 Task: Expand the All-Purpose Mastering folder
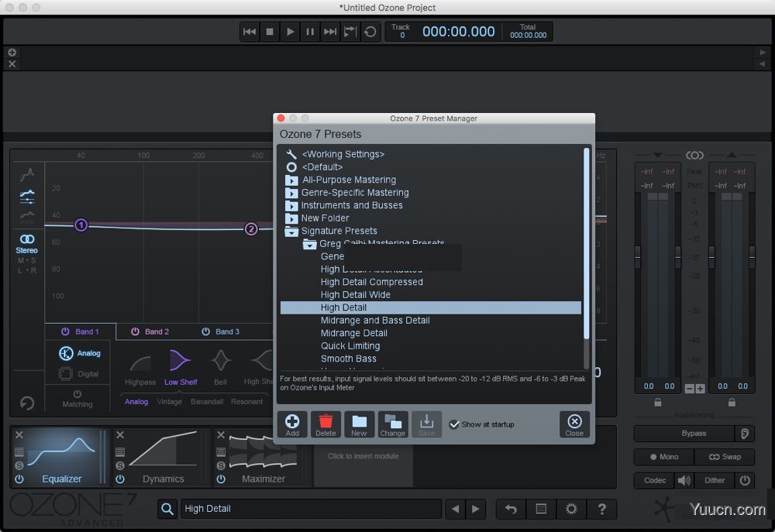(291, 180)
